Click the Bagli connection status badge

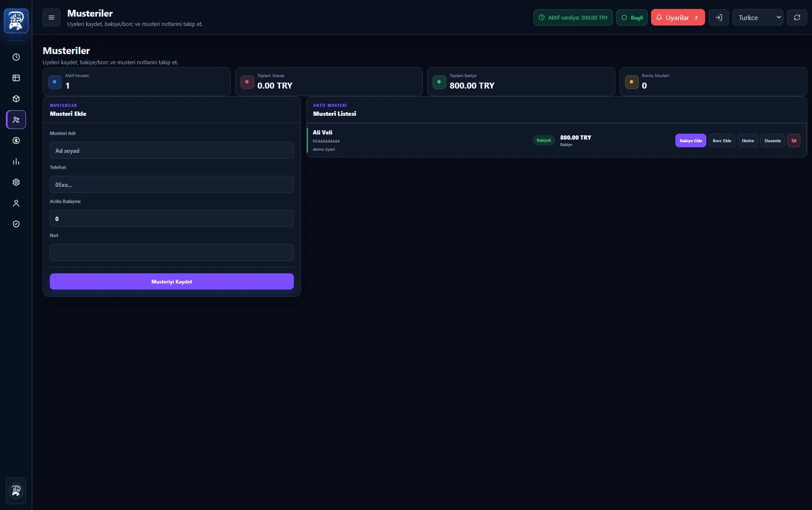632,17
